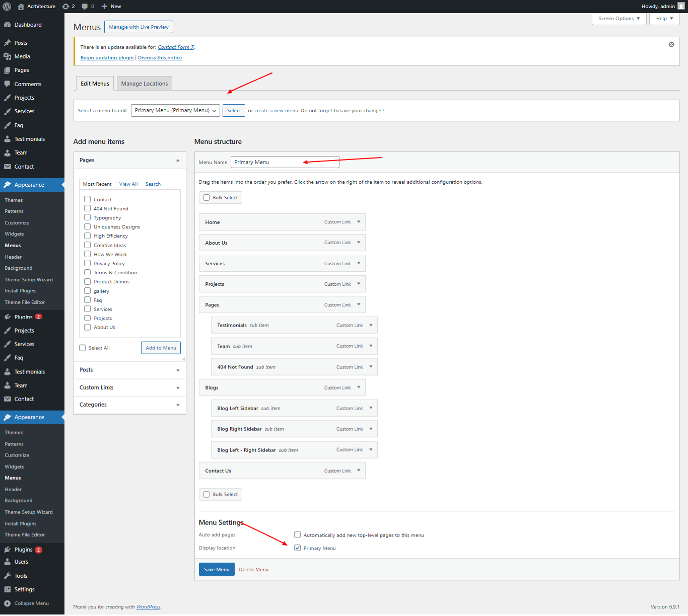Image resolution: width=688 pixels, height=616 pixels.
Task: Open the select a menu to edit dropdown
Action: coord(175,111)
